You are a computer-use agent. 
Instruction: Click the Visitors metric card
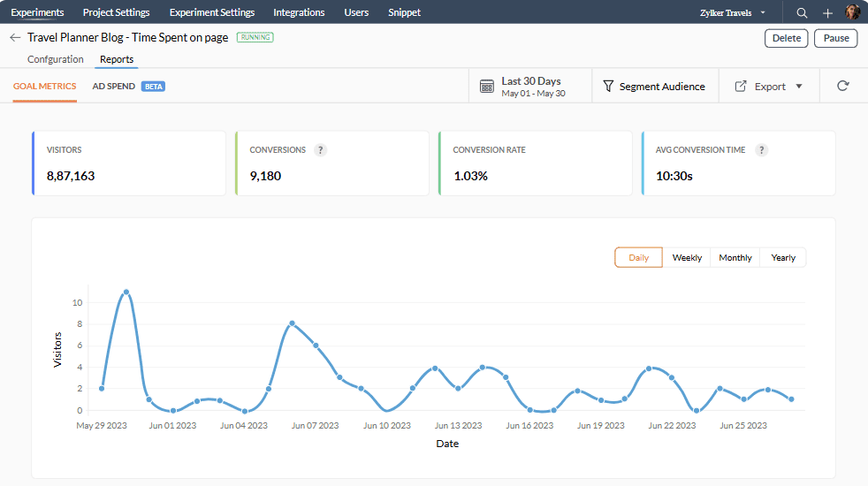[129, 163]
